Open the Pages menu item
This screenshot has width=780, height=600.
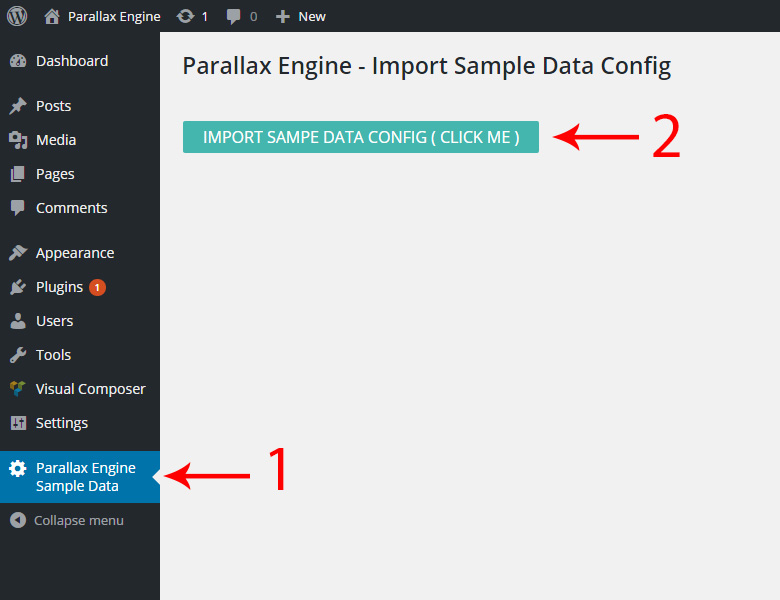coord(80,174)
